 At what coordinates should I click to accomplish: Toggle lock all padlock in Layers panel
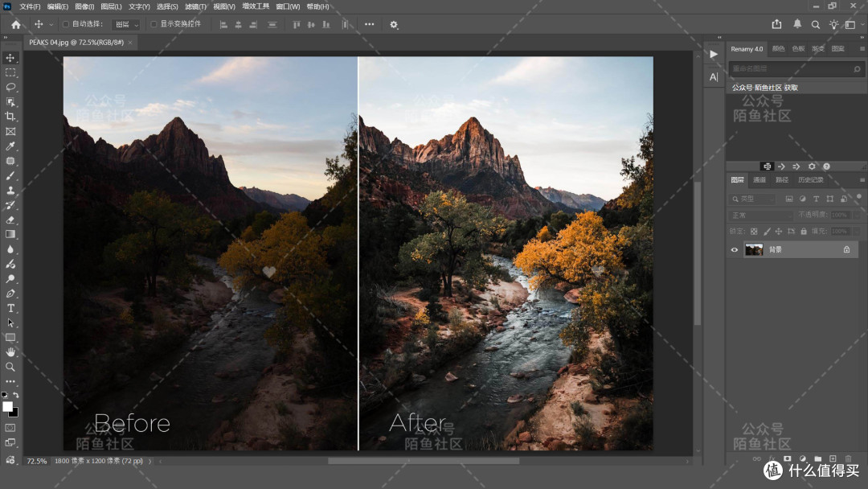pyautogui.click(x=804, y=232)
